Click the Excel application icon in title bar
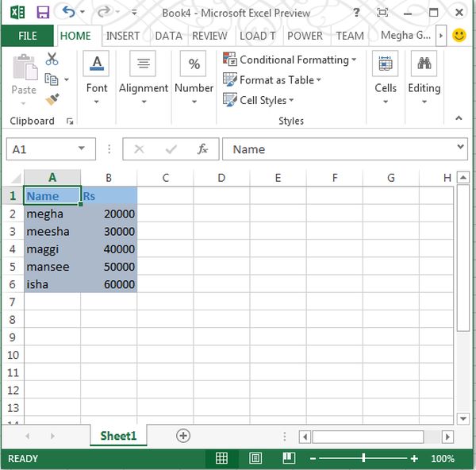This screenshot has height=470, width=476. coord(17,13)
